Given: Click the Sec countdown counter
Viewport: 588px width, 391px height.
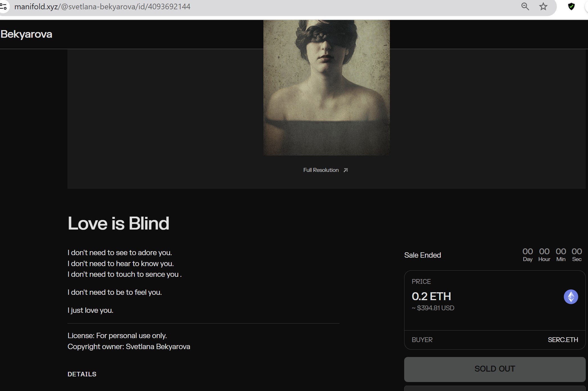Looking at the screenshot, I should (577, 255).
